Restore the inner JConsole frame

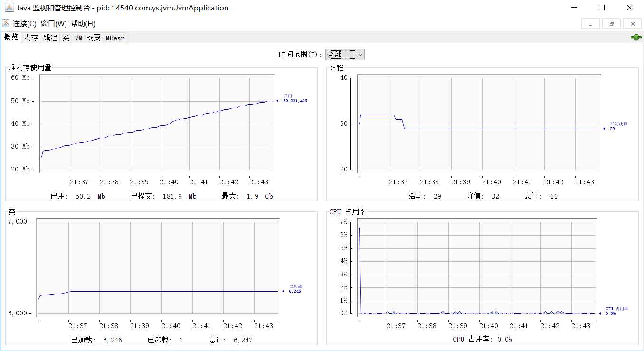pos(611,24)
